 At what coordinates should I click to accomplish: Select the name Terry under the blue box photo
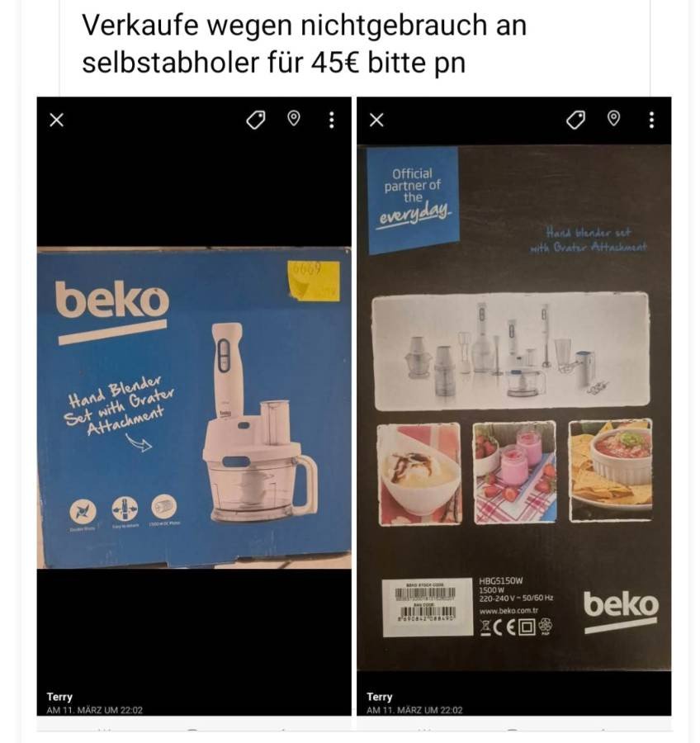(x=59, y=697)
